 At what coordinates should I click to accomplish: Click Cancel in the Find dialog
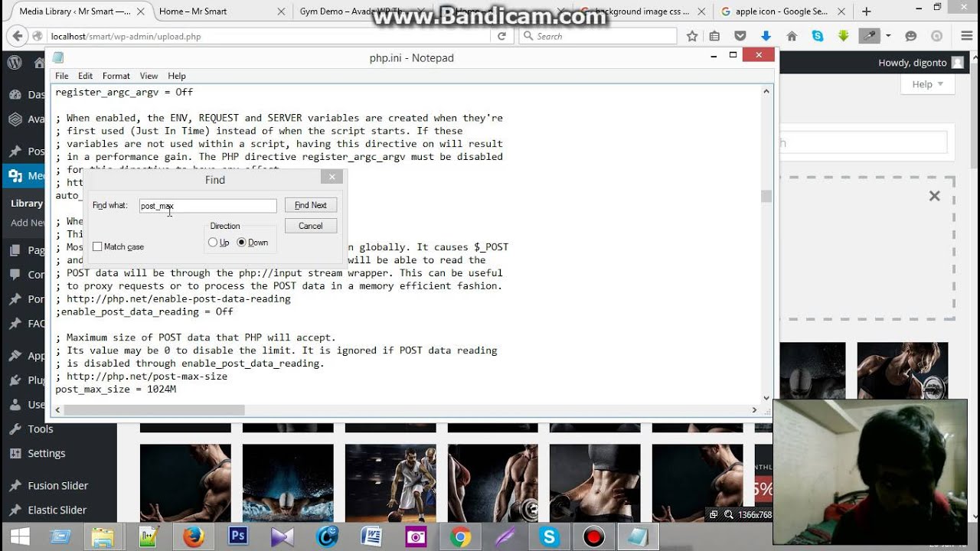click(311, 226)
